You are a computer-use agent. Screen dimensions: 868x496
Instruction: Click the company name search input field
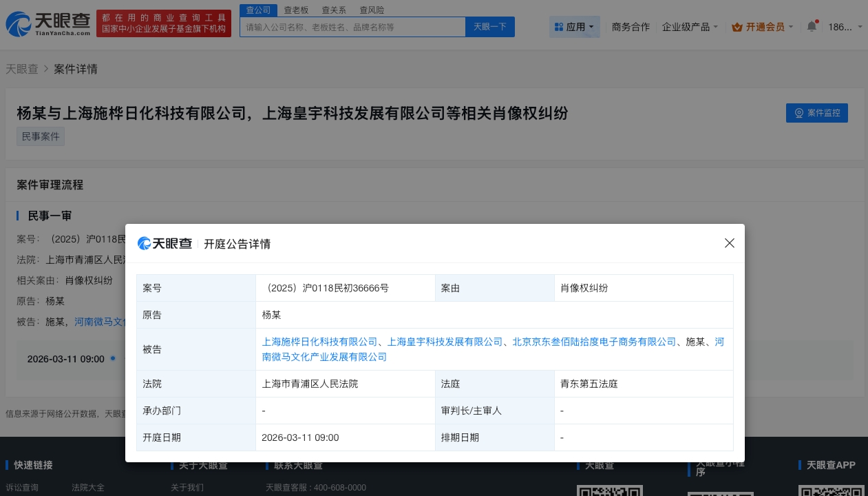click(x=352, y=27)
